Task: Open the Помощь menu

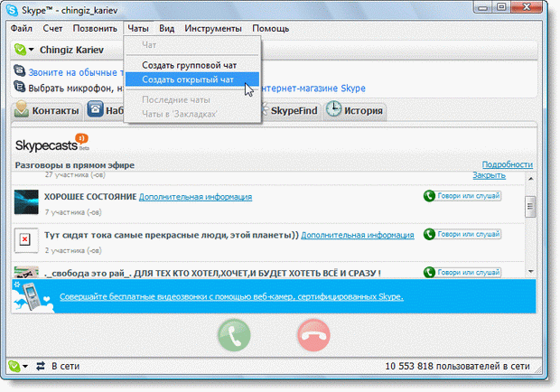Action: [271, 29]
